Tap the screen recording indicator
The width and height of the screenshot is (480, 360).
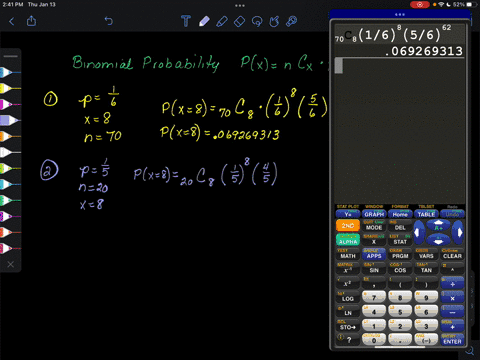click(x=420, y=5)
